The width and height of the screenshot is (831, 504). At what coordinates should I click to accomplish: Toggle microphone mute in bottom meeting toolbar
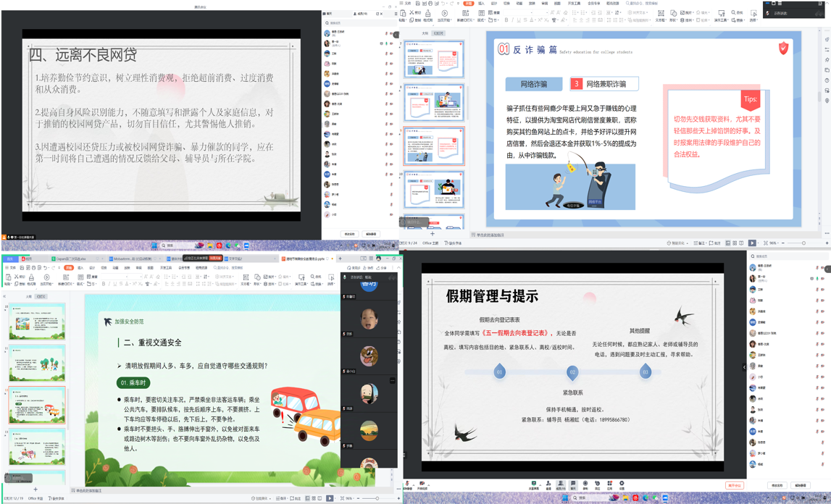tap(408, 484)
